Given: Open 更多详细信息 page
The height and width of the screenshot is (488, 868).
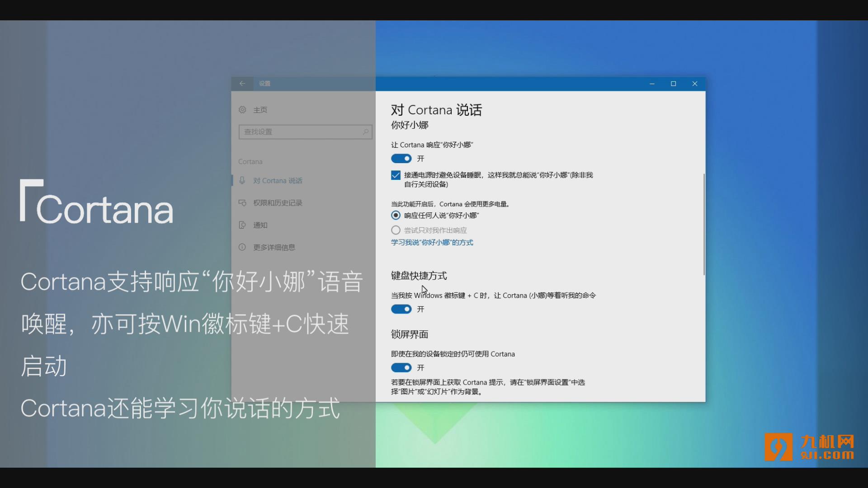Looking at the screenshot, I should [x=274, y=247].
